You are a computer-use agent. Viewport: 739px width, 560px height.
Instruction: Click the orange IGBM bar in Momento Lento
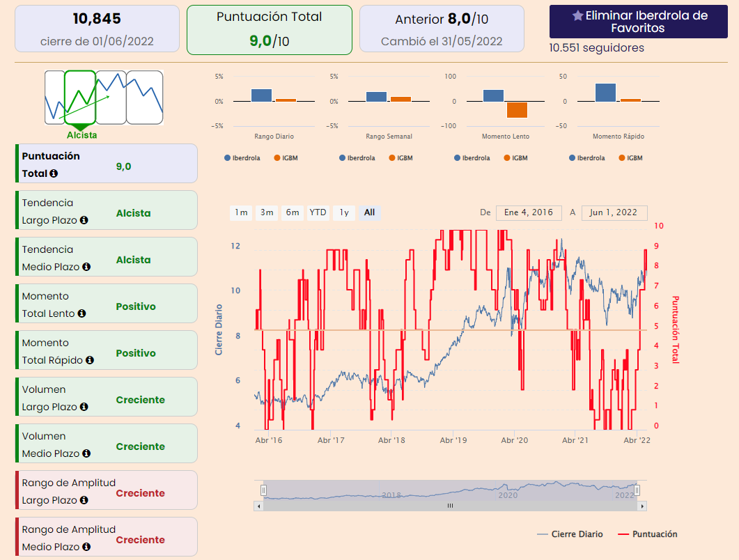pos(517,110)
